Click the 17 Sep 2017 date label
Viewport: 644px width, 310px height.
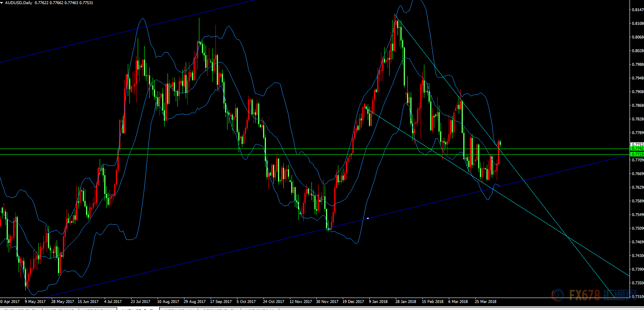tap(222, 302)
